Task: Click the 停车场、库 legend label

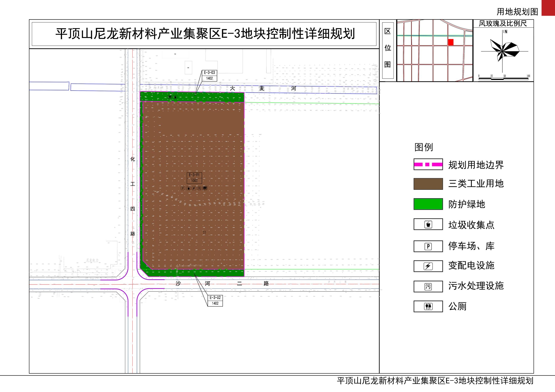Action: [x=471, y=246]
